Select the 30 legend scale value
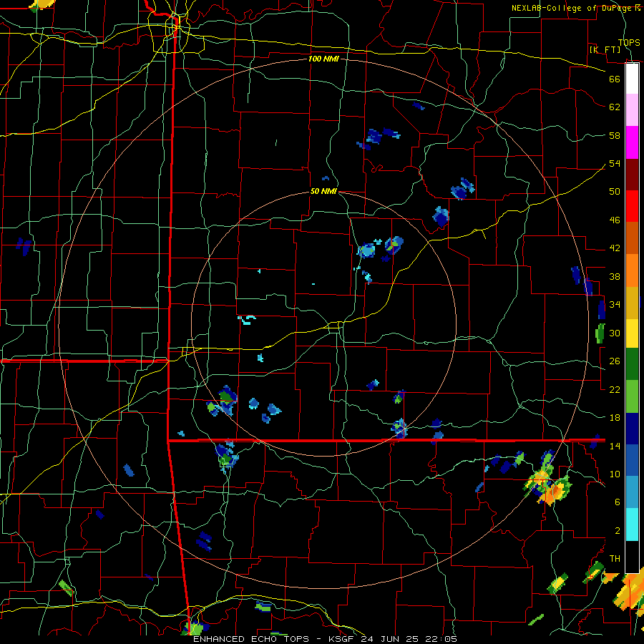 pyautogui.click(x=615, y=333)
